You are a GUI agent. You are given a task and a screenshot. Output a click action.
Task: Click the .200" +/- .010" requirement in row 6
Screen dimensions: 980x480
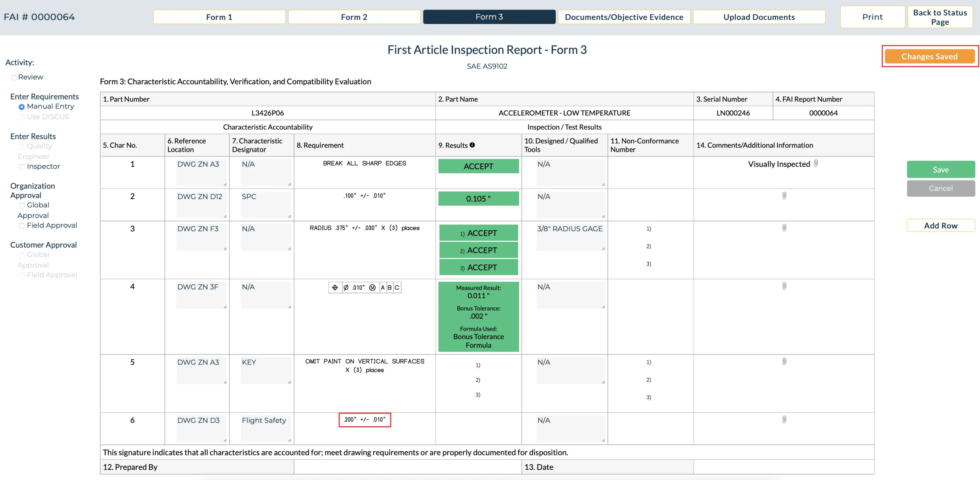pyautogui.click(x=365, y=420)
